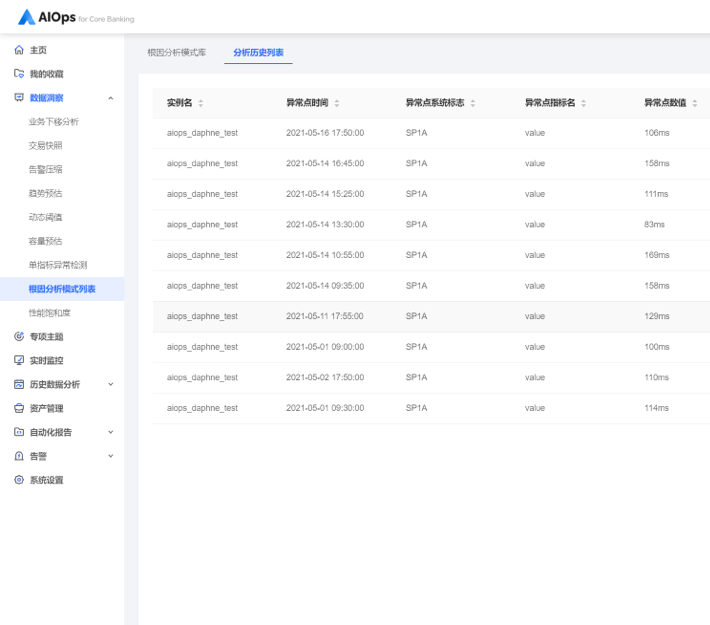Click the 129ms value cell

(657, 316)
